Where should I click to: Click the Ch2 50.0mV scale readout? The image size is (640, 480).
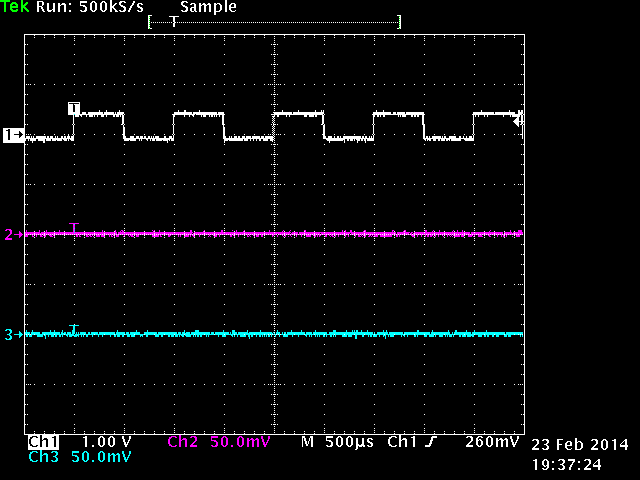click(240, 442)
